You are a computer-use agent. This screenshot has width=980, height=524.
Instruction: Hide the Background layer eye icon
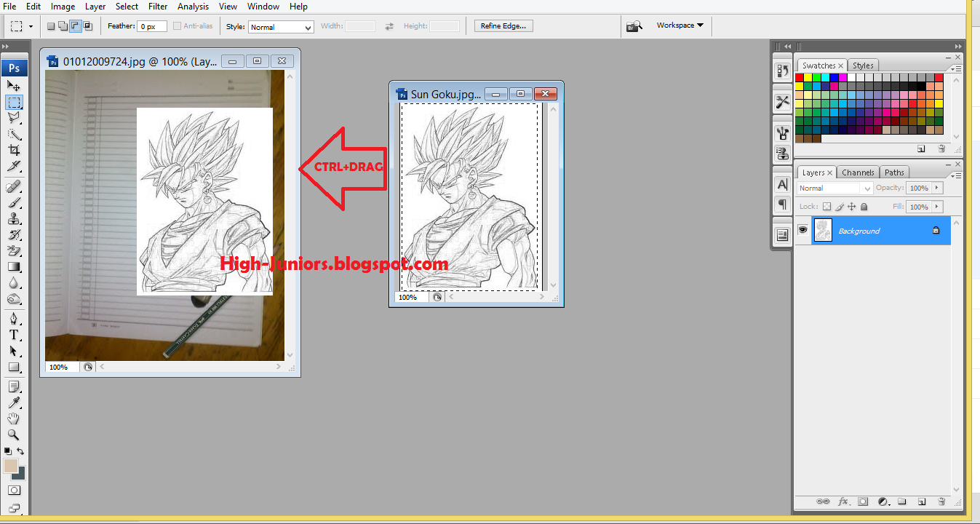[803, 230]
